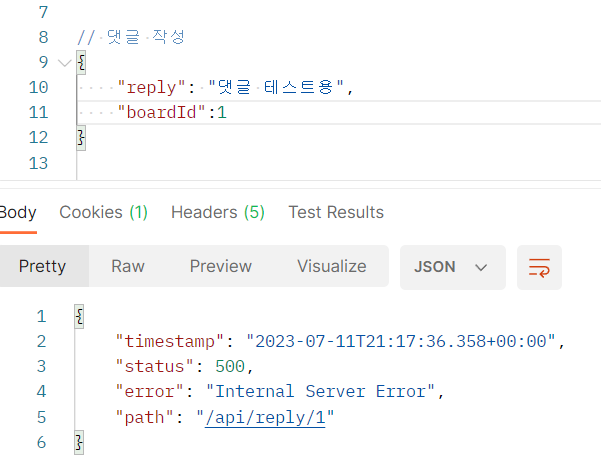Click line number 10 in request editor

point(38,87)
